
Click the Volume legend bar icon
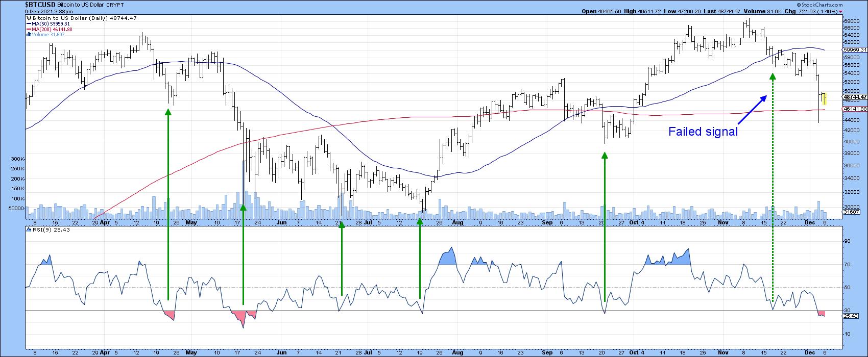click(28, 35)
